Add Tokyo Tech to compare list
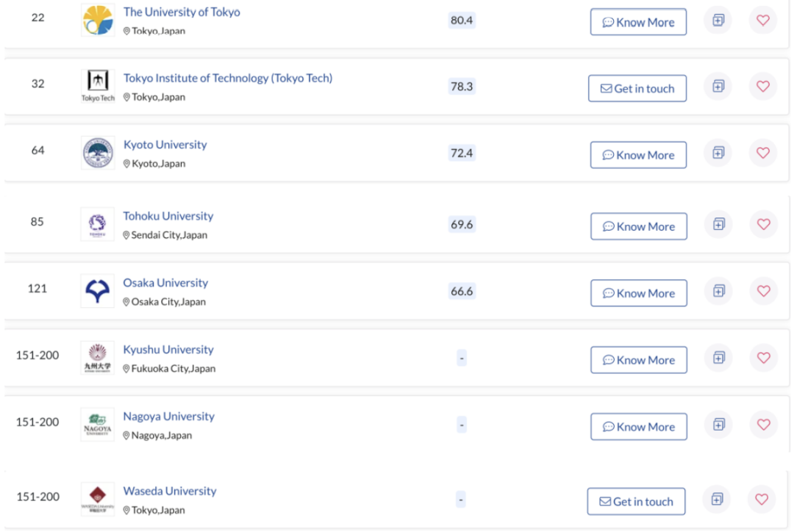The image size is (794, 532). point(718,87)
